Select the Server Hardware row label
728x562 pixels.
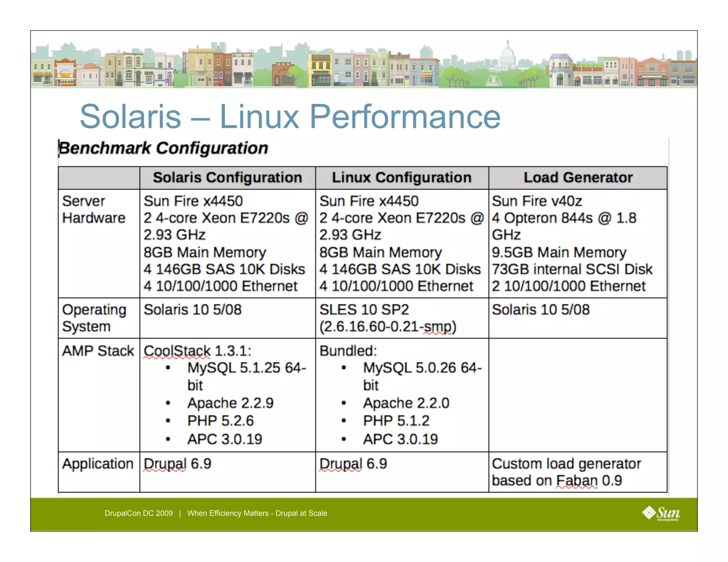[93, 209]
